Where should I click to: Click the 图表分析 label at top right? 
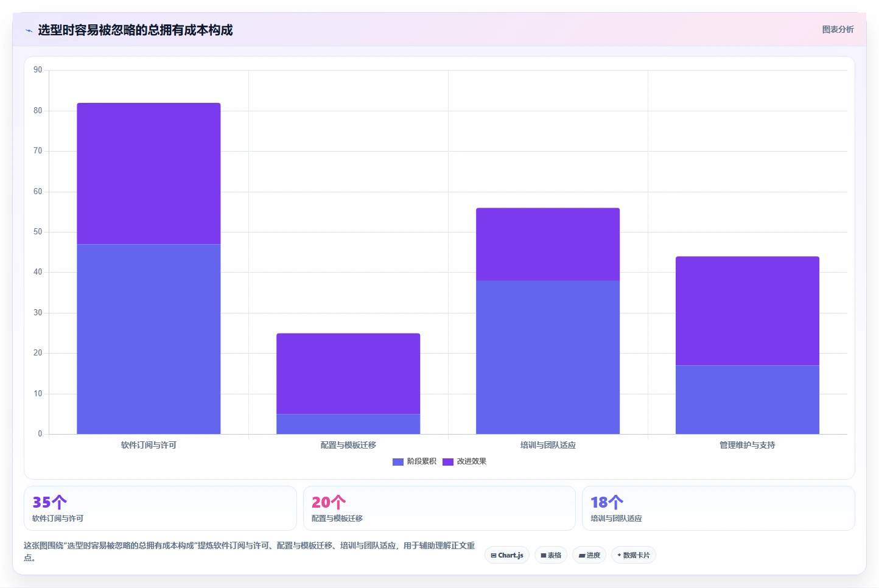pyautogui.click(x=838, y=29)
